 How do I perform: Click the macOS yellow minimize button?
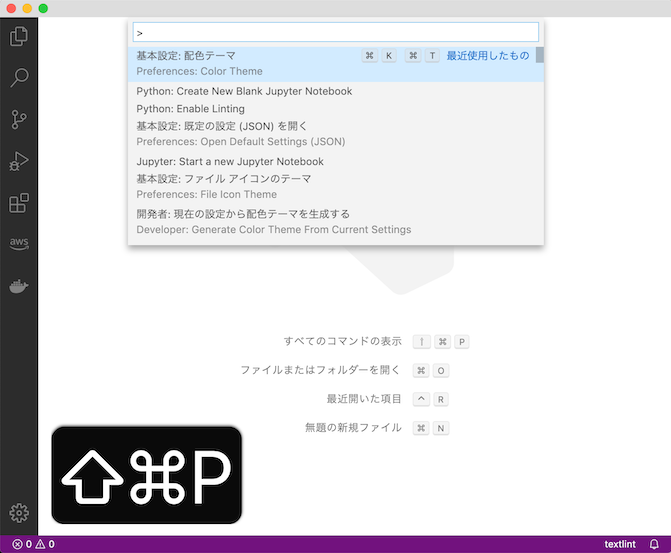pos(27,8)
